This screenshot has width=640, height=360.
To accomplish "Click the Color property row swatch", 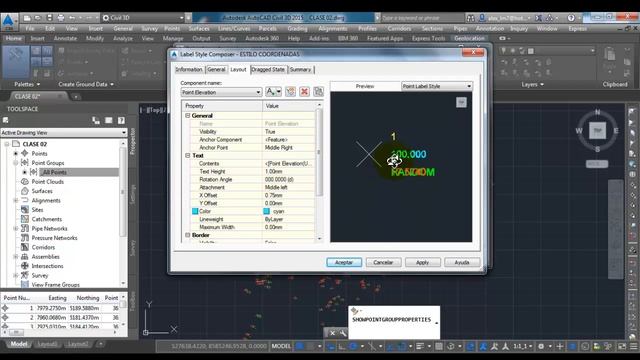I will tap(195, 211).
